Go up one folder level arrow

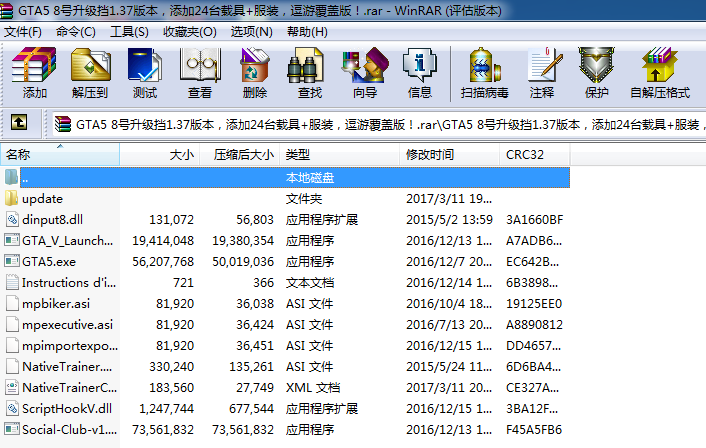coord(19,122)
